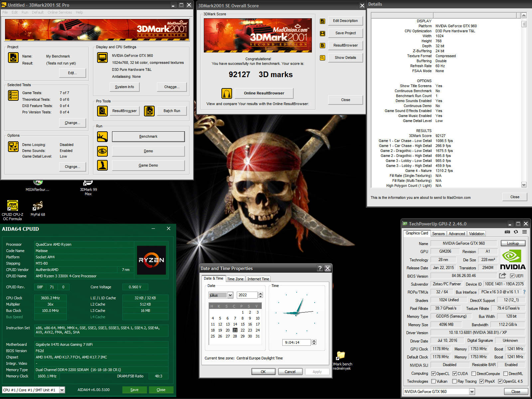
Task: Switch to the Advanced tab in GPU-Z
Action: pos(457,234)
